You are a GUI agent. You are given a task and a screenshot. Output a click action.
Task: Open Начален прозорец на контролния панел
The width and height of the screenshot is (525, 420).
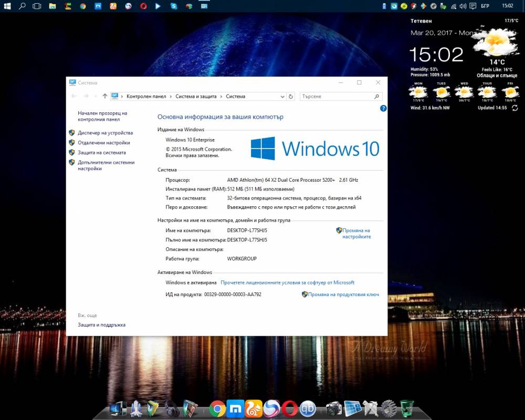coord(102,116)
